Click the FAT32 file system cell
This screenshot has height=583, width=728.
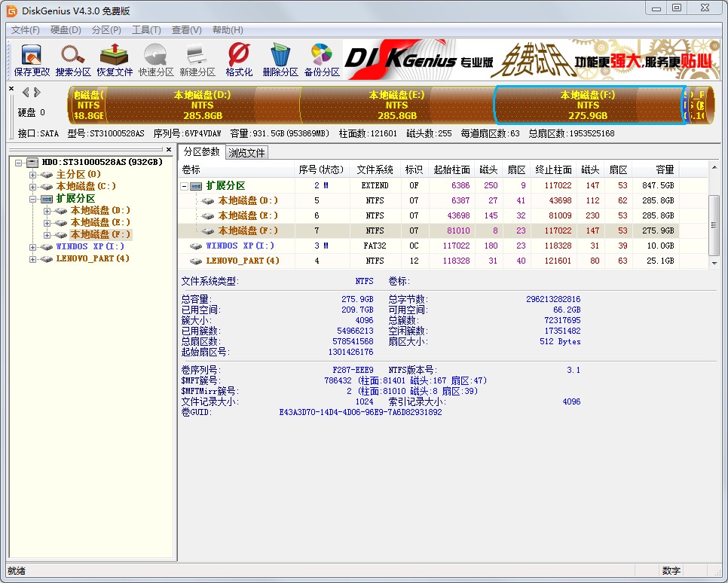point(375,246)
